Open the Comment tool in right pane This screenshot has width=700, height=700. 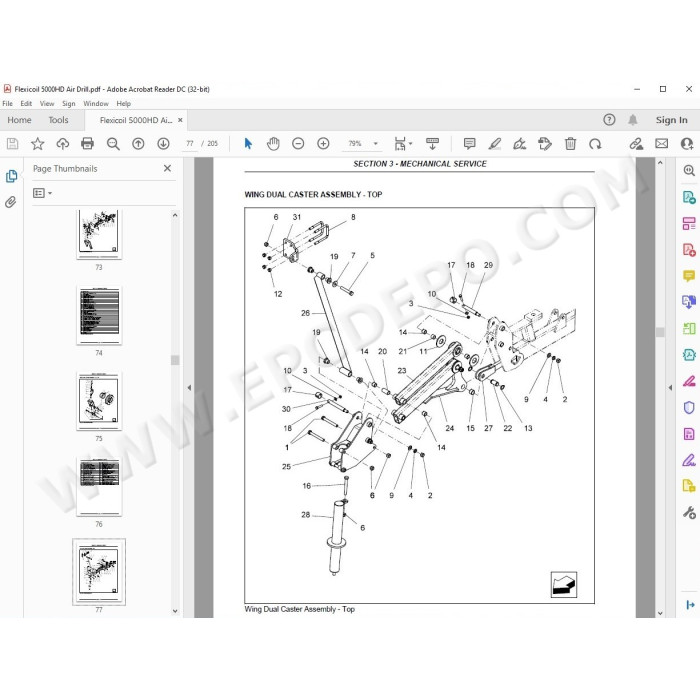pyautogui.click(x=689, y=276)
